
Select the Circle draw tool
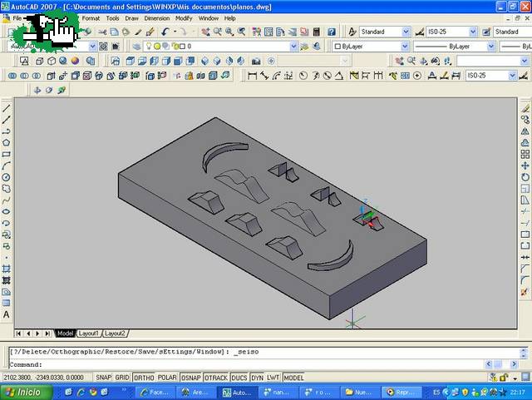click(6, 177)
